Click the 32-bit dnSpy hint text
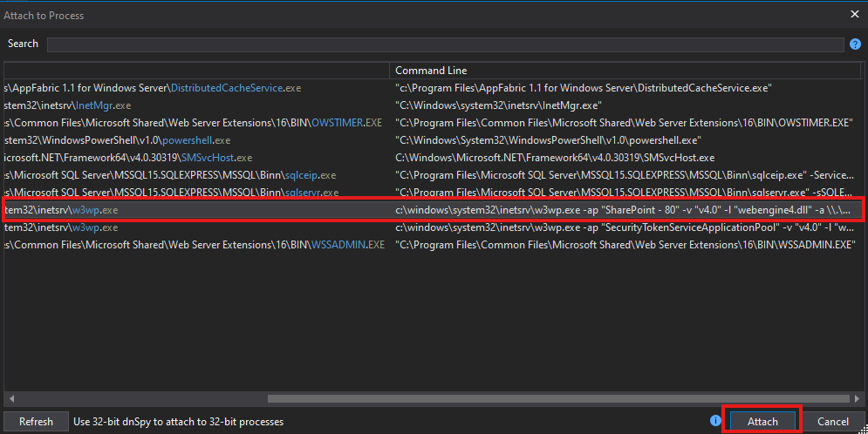The width and height of the screenshot is (868, 434). [178, 421]
